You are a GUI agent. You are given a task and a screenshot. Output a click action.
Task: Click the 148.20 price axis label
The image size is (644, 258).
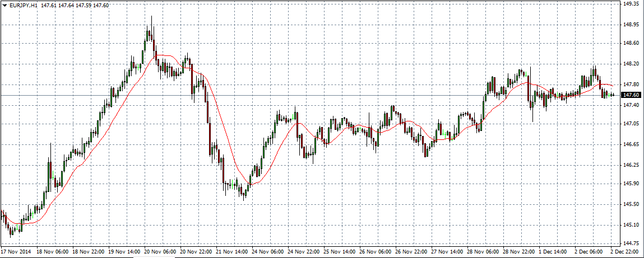tap(631, 64)
